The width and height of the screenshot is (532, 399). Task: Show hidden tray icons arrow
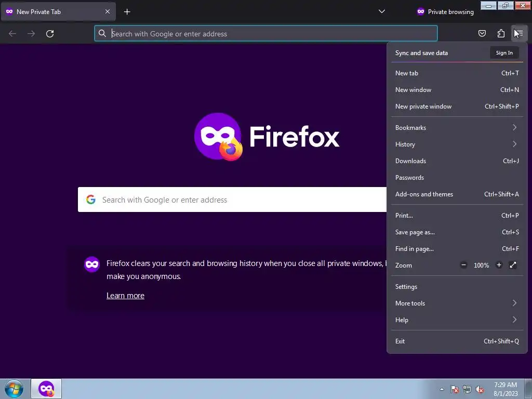click(x=442, y=389)
